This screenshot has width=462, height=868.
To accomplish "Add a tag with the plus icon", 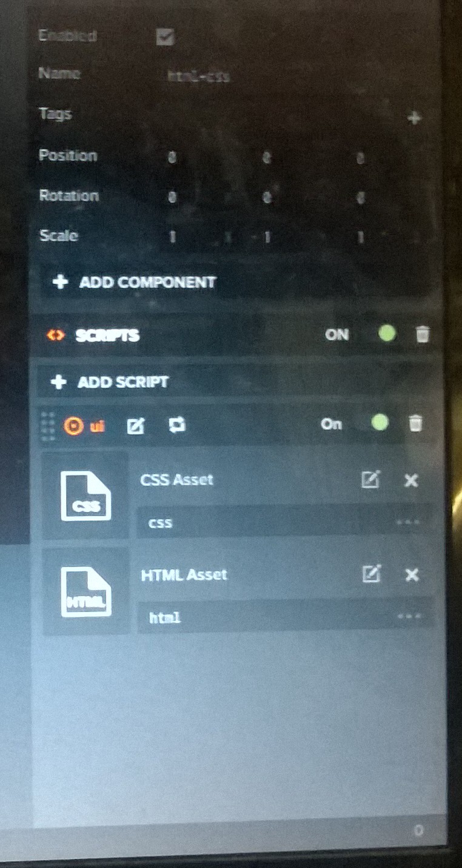I will point(414,118).
